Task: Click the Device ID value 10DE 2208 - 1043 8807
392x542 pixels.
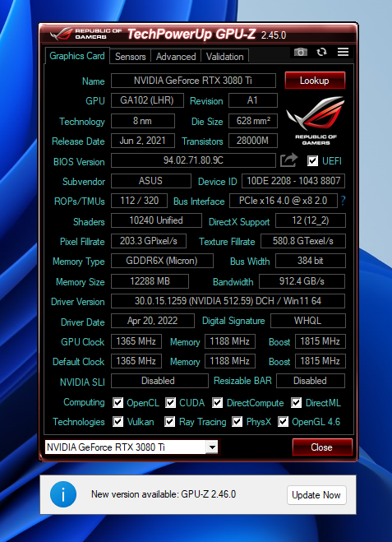Action: click(293, 181)
